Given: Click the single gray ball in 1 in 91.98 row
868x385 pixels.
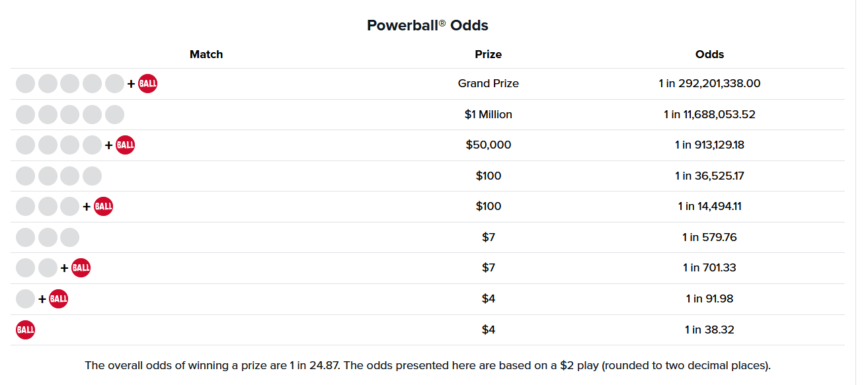Looking at the screenshot, I should coord(25,299).
